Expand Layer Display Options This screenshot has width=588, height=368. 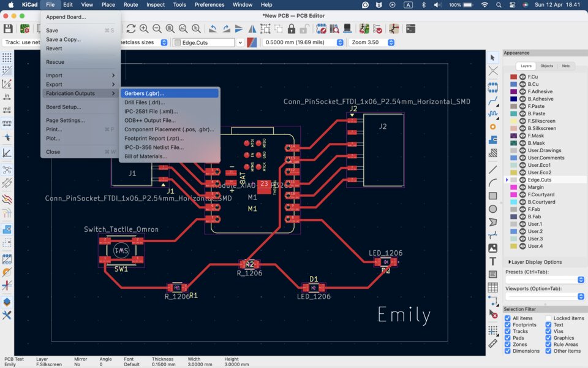coord(535,262)
